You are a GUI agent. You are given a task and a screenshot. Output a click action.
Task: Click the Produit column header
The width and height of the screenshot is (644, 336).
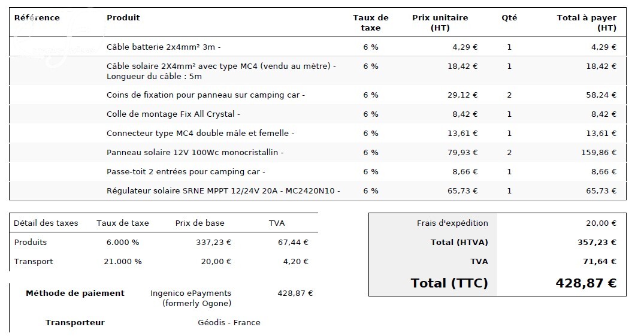pyautogui.click(x=123, y=17)
